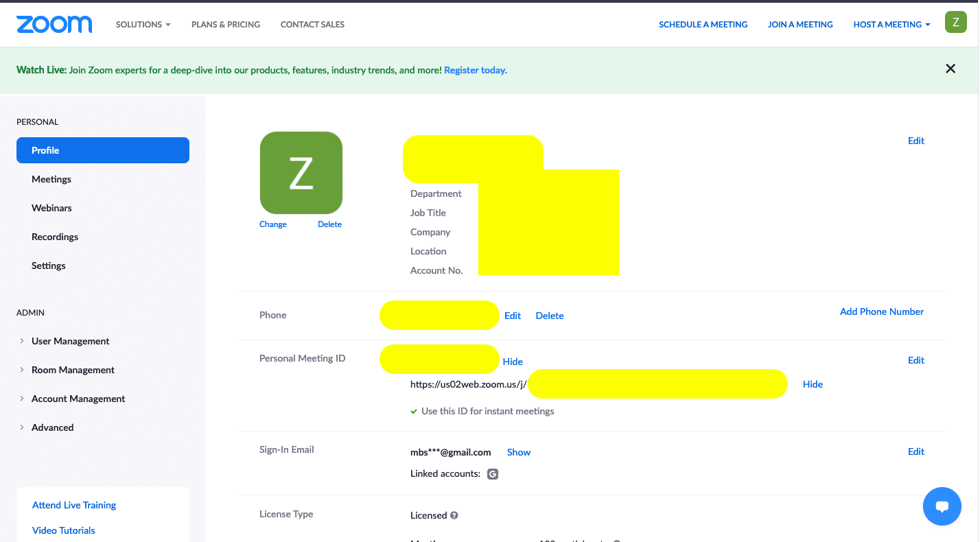Open the Solutions dropdown menu
980x542 pixels.
[143, 24]
